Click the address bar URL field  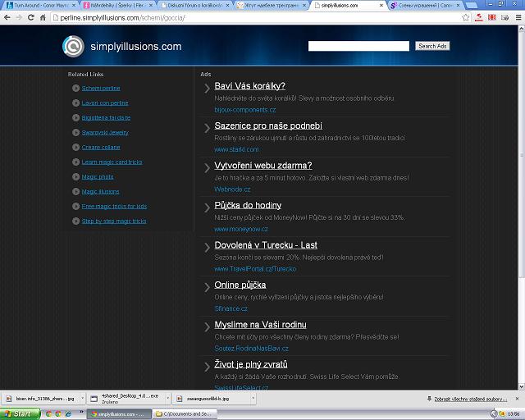click(x=246, y=16)
